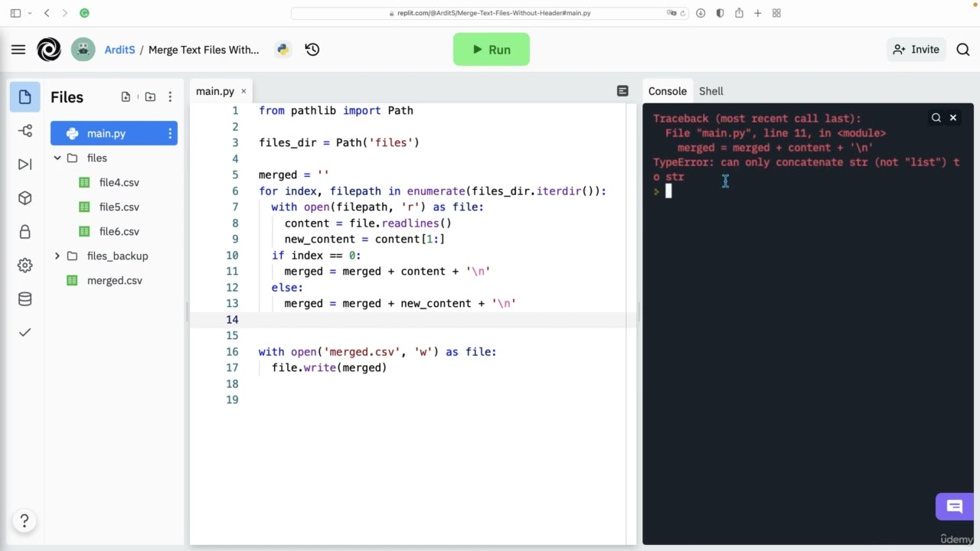Open merged.csv in the file tree
The image size is (980, 551).
(x=114, y=280)
